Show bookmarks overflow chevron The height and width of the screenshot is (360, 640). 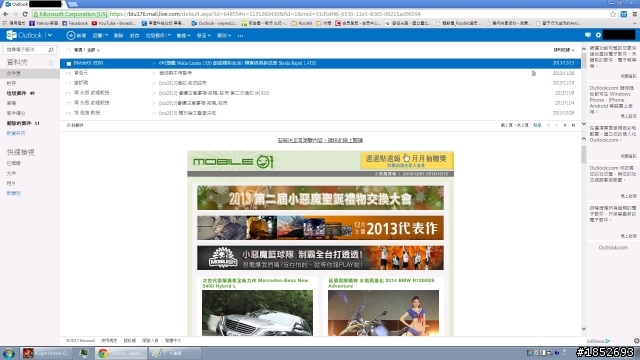(x=636, y=23)
